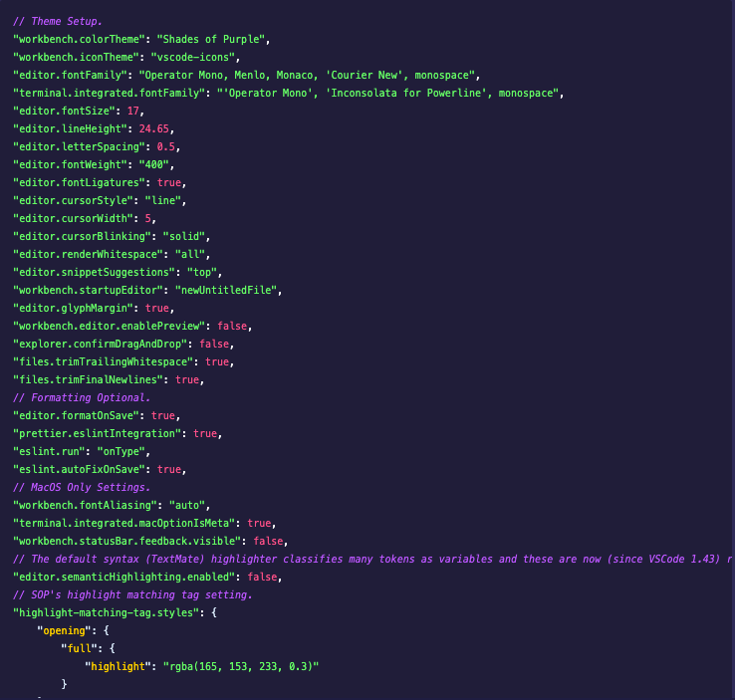
Task: Click the render whitespace value "all"
Action: pos(190,255)
